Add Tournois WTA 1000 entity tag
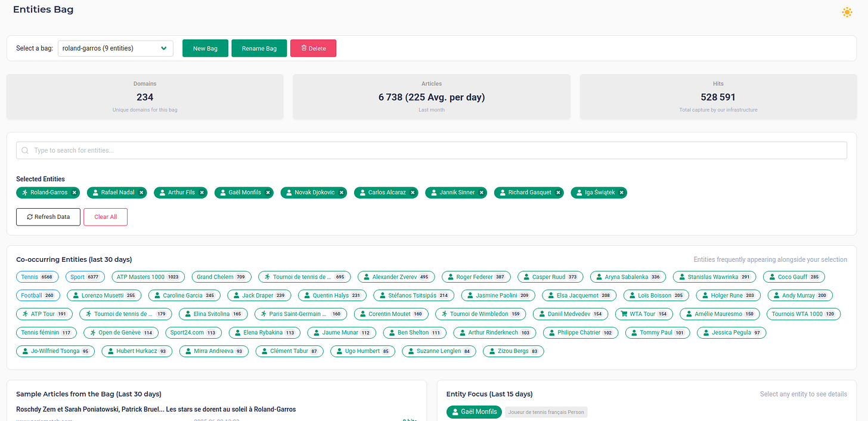Viewport: 868px width, 421px height. 804,314
